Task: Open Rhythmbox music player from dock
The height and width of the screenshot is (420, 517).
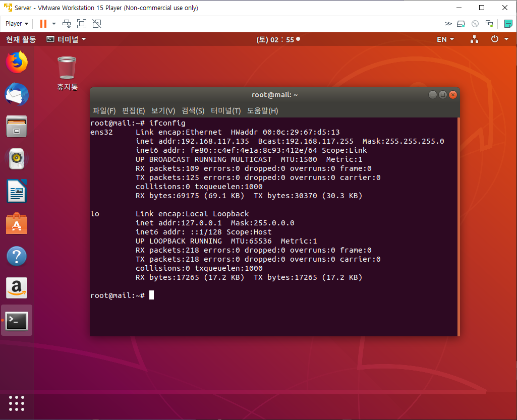Action: click(17, 158)
